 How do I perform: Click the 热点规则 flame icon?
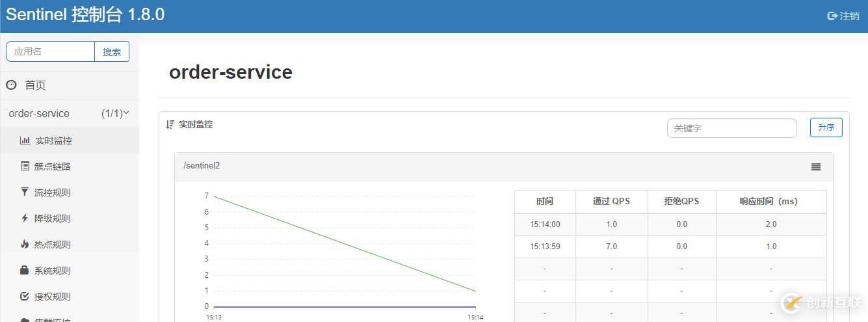[25, 244]
